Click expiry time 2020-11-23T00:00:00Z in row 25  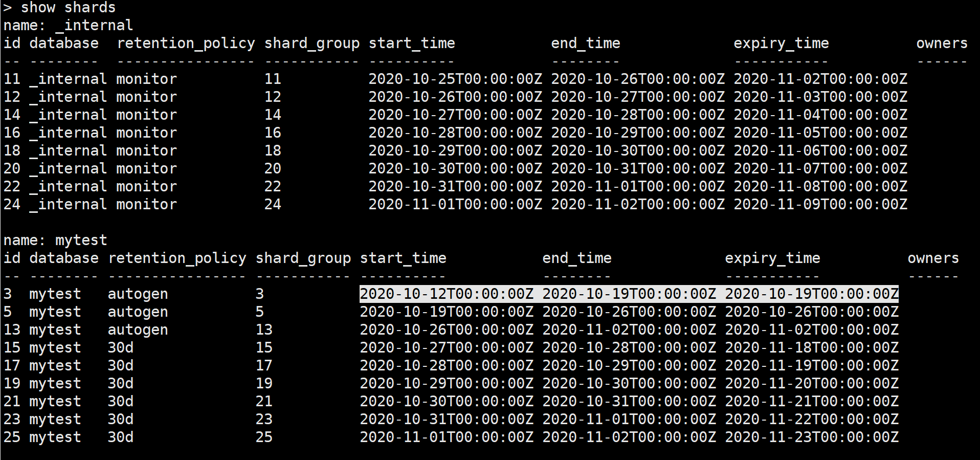point(812,437)
